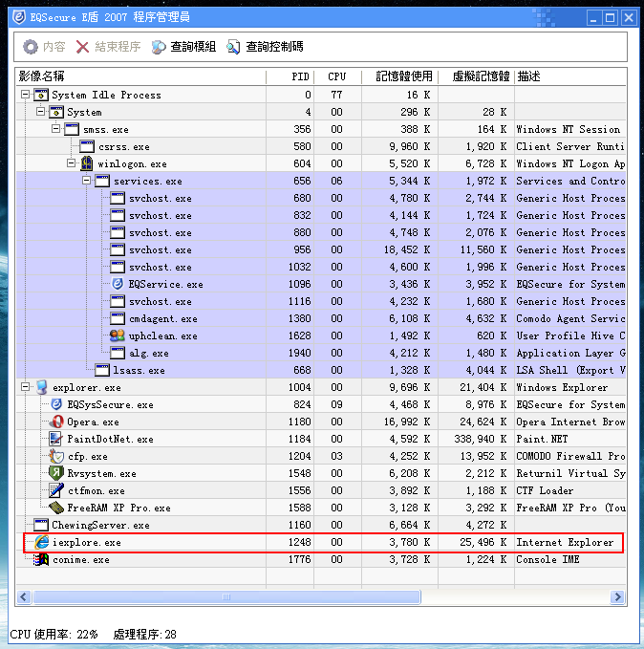Click the Windows Explorer description text

click(x=562, y=387)
